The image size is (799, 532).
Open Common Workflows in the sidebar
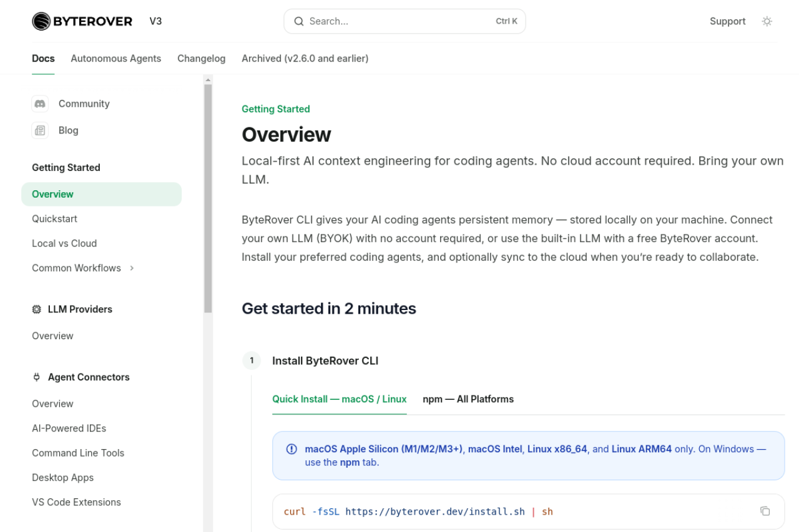(x=76, y=268)
